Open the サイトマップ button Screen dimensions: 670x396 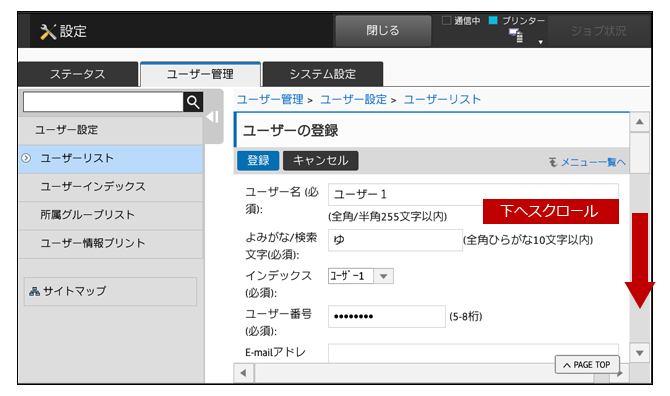click(110, 291)
